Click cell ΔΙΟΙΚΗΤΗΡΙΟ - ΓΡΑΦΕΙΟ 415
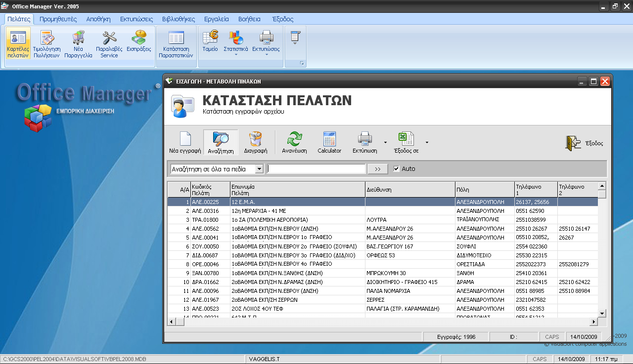 (410, 282)
